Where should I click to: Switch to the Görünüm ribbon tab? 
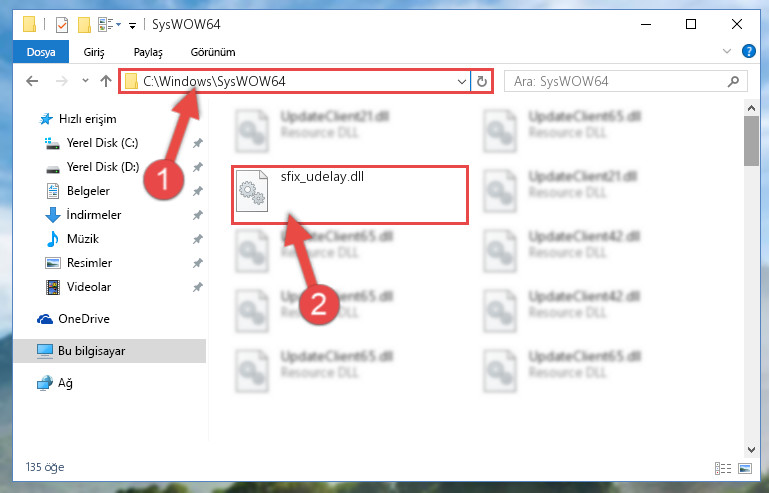pyautogui.click(x=213, y=52)
